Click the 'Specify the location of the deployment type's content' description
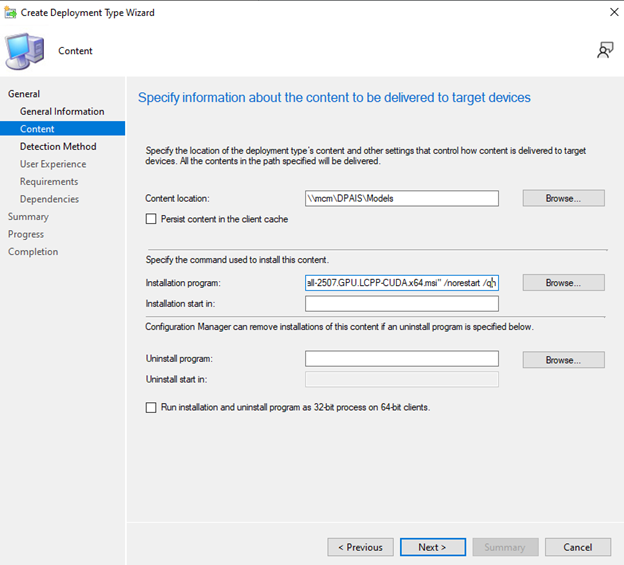Image resolution: width=624 pixels, height=565 pixels. (366, 156)
